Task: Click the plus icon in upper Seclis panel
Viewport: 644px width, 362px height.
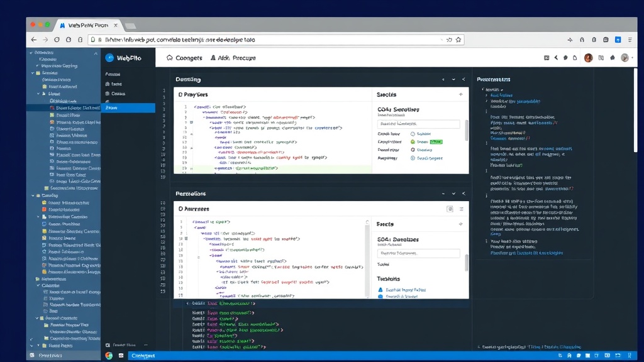Action: [461, 94]
